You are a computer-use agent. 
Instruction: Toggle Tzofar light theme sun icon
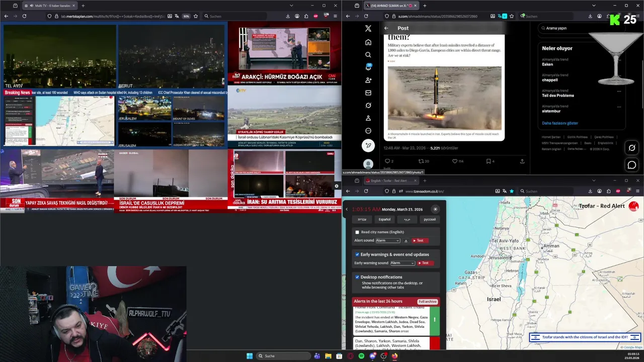pos(435,209)
